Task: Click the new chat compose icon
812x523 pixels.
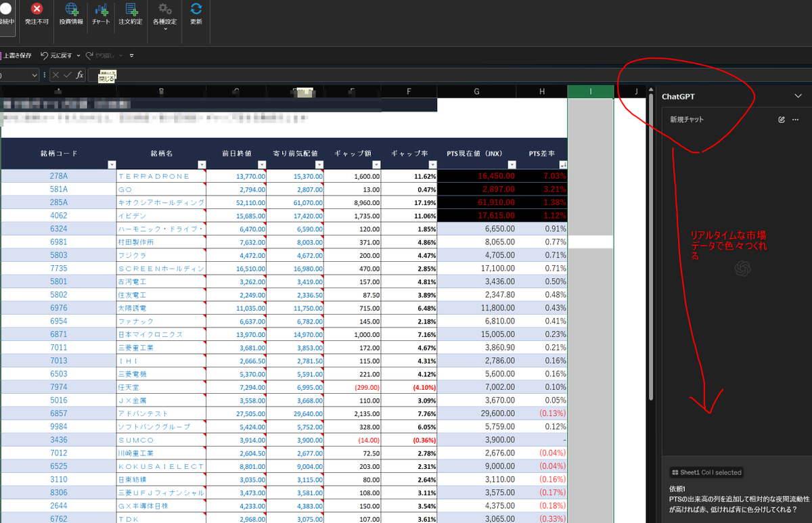Action: coord(782,120)
